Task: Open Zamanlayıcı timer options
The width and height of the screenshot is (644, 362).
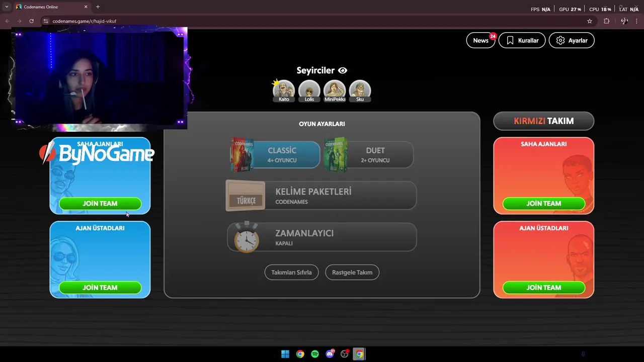Action: click(321, 237)
